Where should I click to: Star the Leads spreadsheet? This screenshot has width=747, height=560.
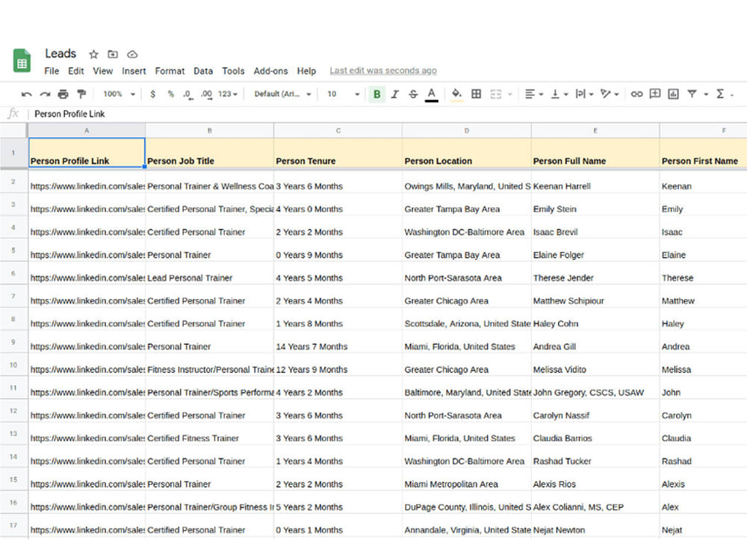click(94, 55)
